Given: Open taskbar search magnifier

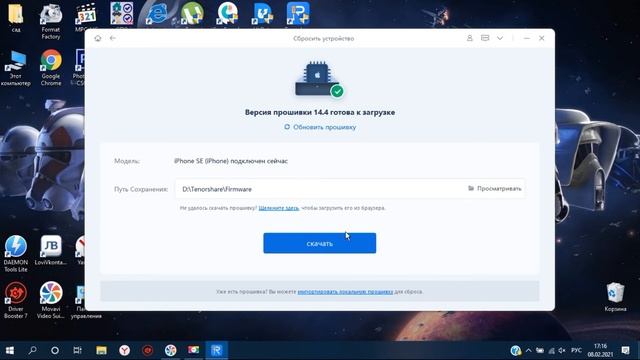Looking at the screenshot, I should (32, 350).
